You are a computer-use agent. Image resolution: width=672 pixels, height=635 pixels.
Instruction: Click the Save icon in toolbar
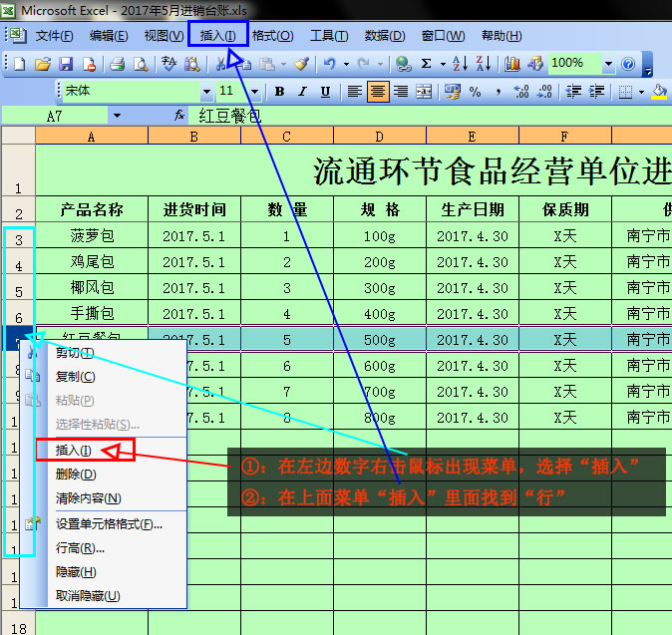(65, 64)
